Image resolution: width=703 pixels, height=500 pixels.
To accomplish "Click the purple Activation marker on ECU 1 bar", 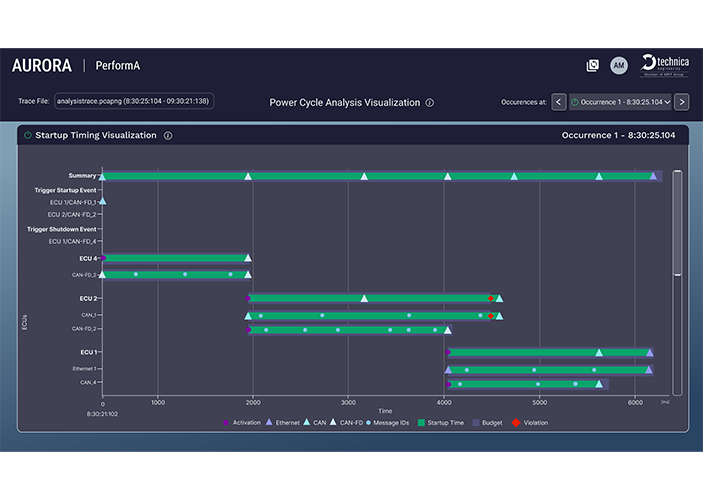I will pos(449,352).
